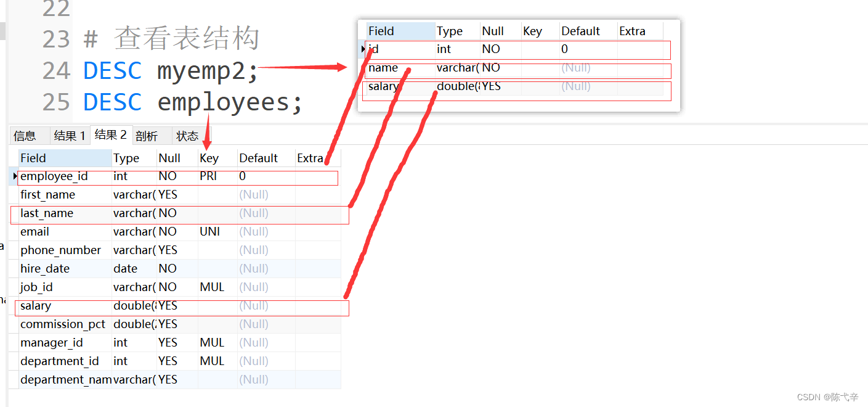Click the NO null cell of email
Image resolution: width=868 pixels, height=407 pixels.
pos(177,232)
